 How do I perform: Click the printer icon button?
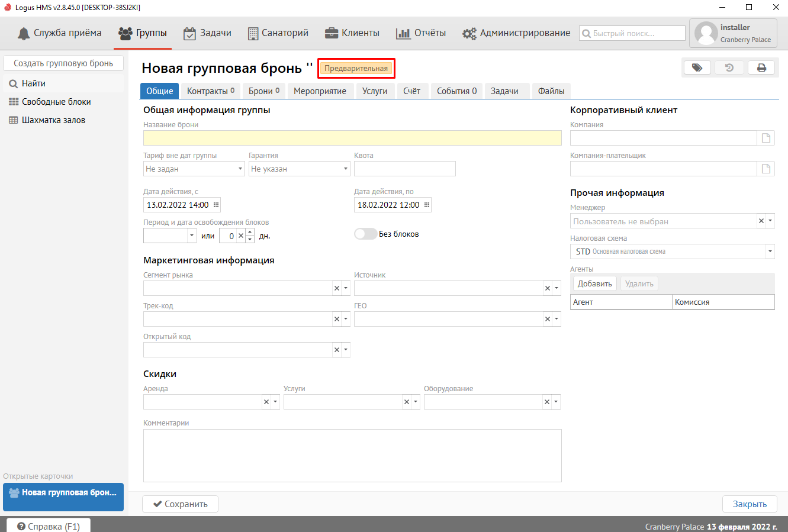pyautogui.click(x=761, y=67)
